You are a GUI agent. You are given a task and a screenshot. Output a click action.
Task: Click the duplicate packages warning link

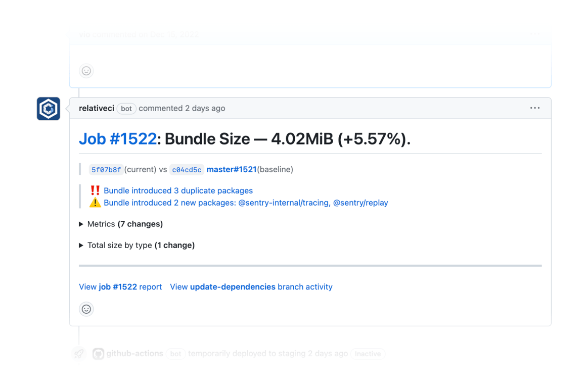[178, 190]
